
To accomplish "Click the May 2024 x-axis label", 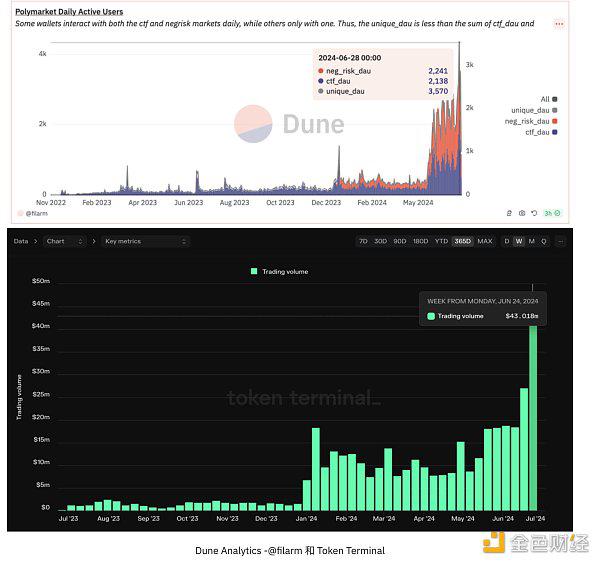I will pos(418,203).
